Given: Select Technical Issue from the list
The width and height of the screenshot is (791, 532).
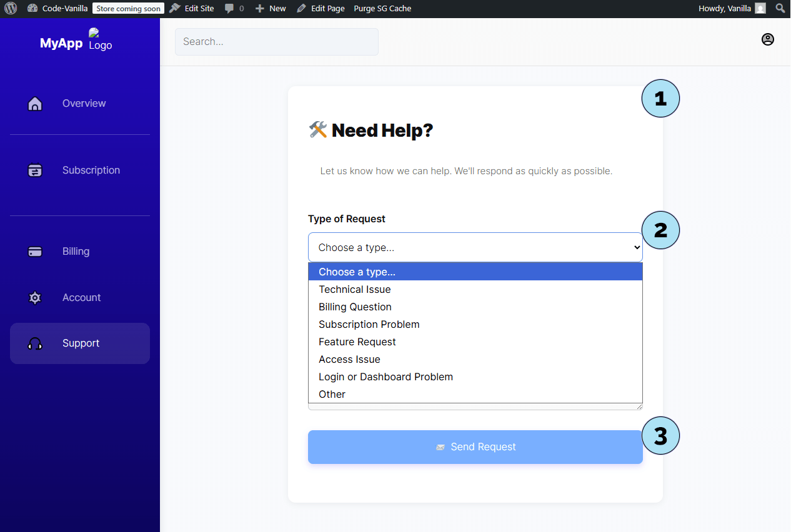Looking at the screenshot, I should click(x=354, y=290).
